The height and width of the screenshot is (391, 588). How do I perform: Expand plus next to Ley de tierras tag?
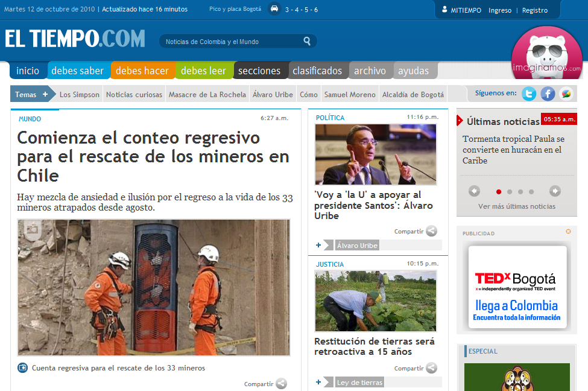(x=318, y=382)
